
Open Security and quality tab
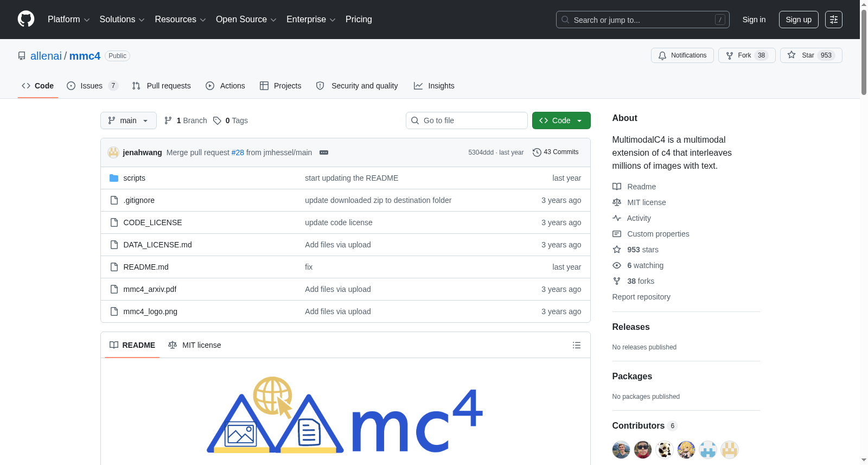tap(357, 86)
